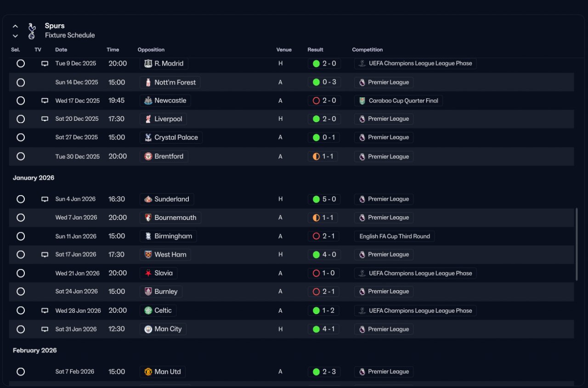Click the Bournemouth club badge
This screenshot has width=588, height=388.
pyautogui.click(x=148, y=218)
